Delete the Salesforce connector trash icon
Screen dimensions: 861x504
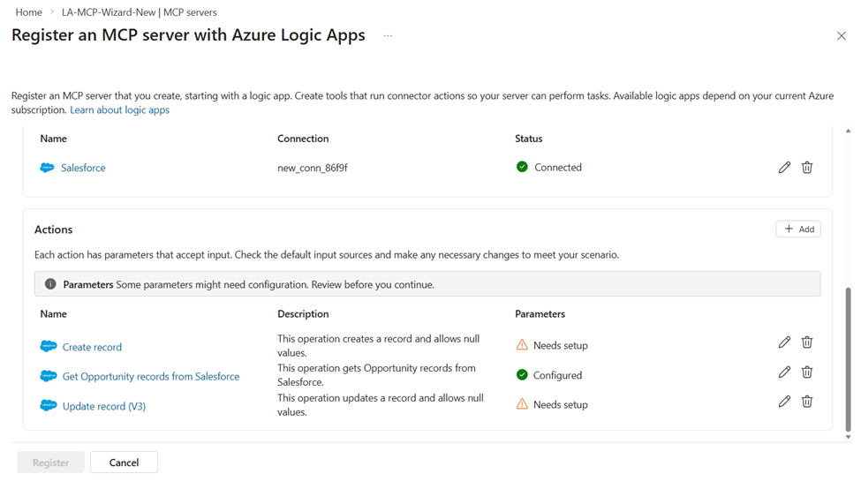coord(807,168)
